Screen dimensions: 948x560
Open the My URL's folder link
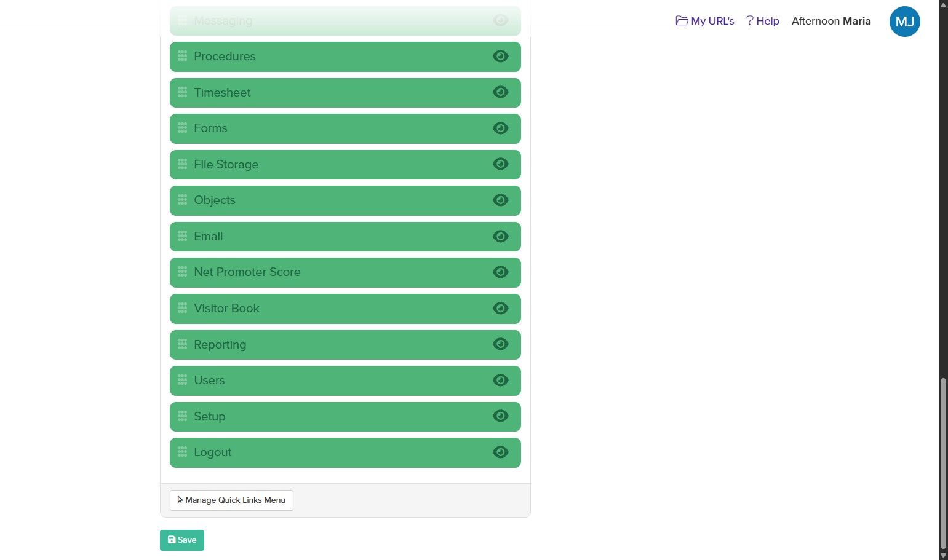coord(705,21)
